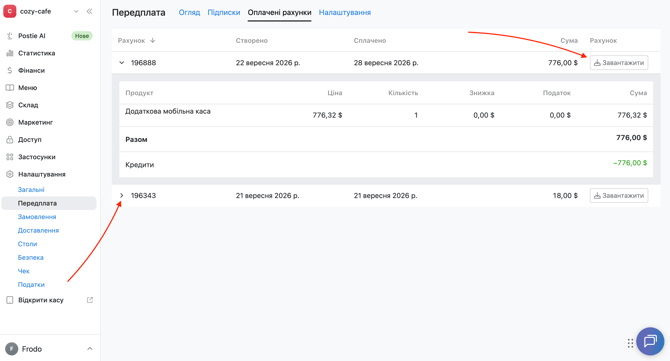This screenshot has height=361, width=670.
Task: Go to Загальні settings link
Action: pyautogui.click(x=31, y=190)
